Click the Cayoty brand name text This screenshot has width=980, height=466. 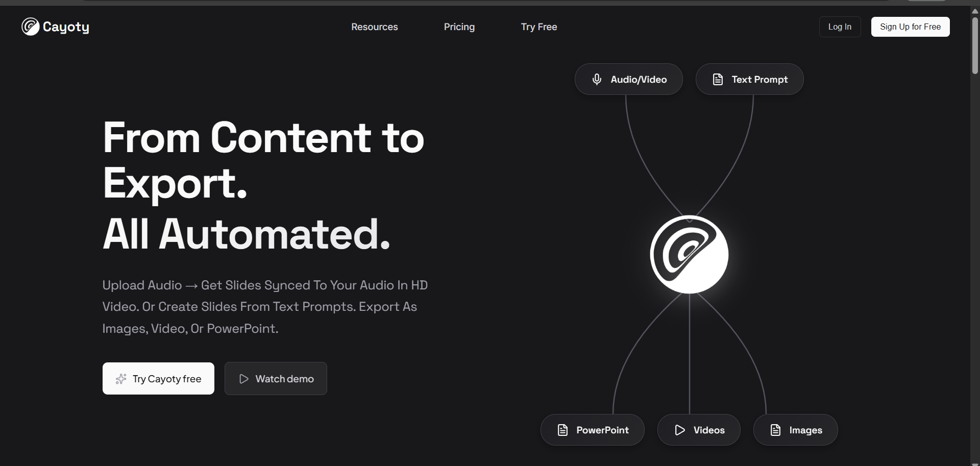point(66,27)
